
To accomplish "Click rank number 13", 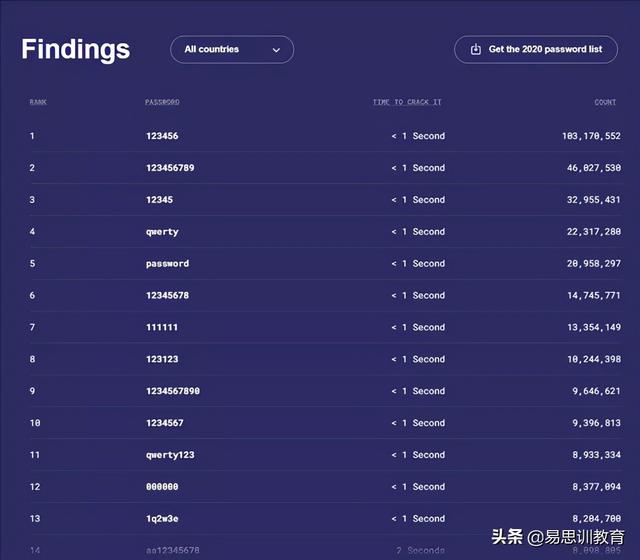I will (x=35, y=518).
